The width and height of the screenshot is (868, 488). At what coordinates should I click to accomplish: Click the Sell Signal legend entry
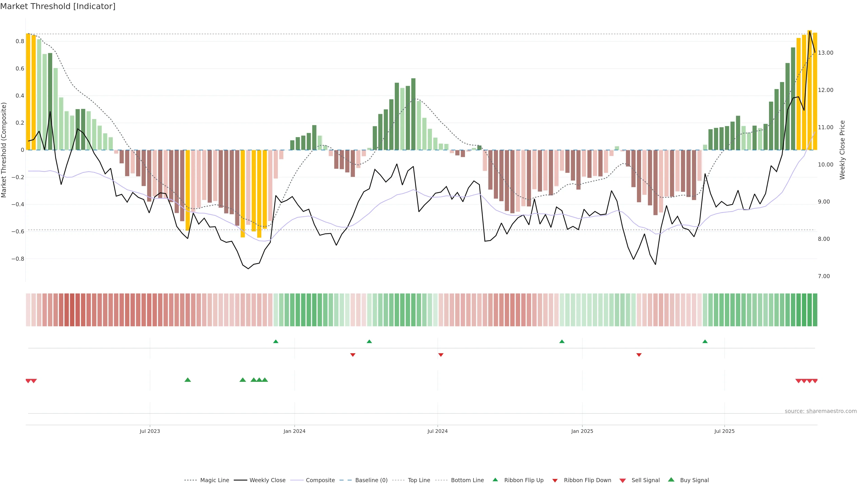pyautogui.click(x=645, y=480)
